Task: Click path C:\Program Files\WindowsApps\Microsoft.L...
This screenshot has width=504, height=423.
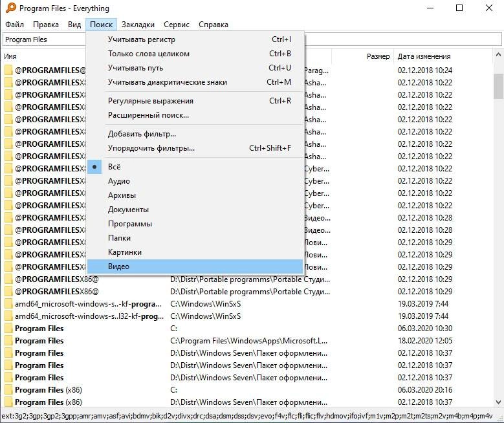Action: point(249,341)
